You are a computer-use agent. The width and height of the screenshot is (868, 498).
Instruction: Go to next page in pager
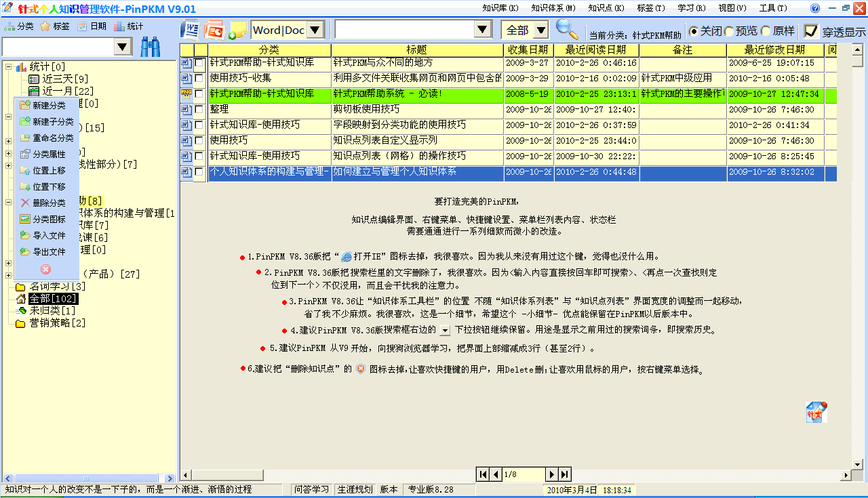(x=552, y=474)
